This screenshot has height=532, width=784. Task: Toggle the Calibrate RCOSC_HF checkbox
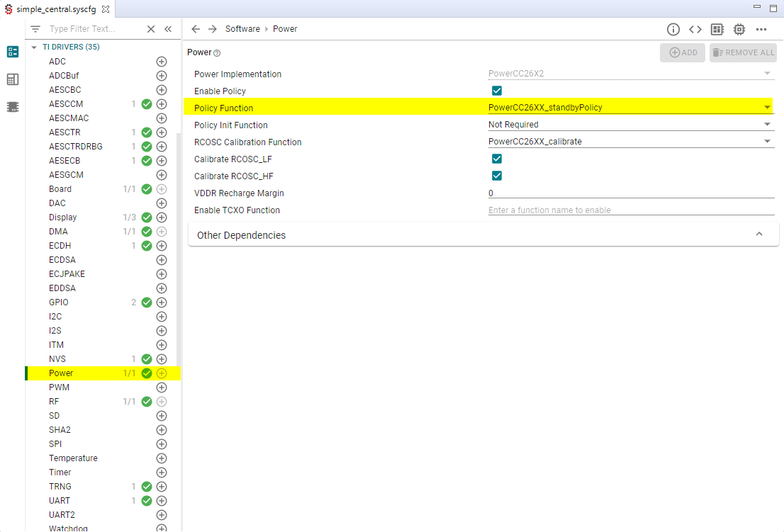point(497,176)
